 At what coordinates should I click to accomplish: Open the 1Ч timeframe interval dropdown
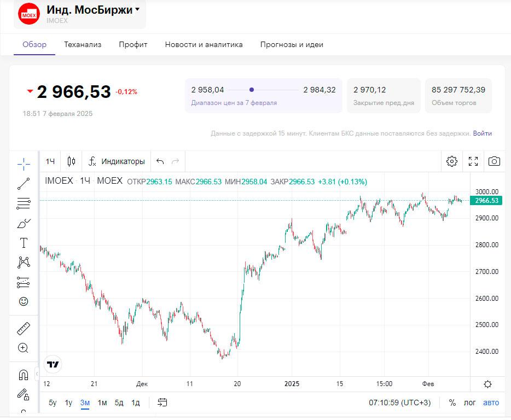(x=50, y=161)
